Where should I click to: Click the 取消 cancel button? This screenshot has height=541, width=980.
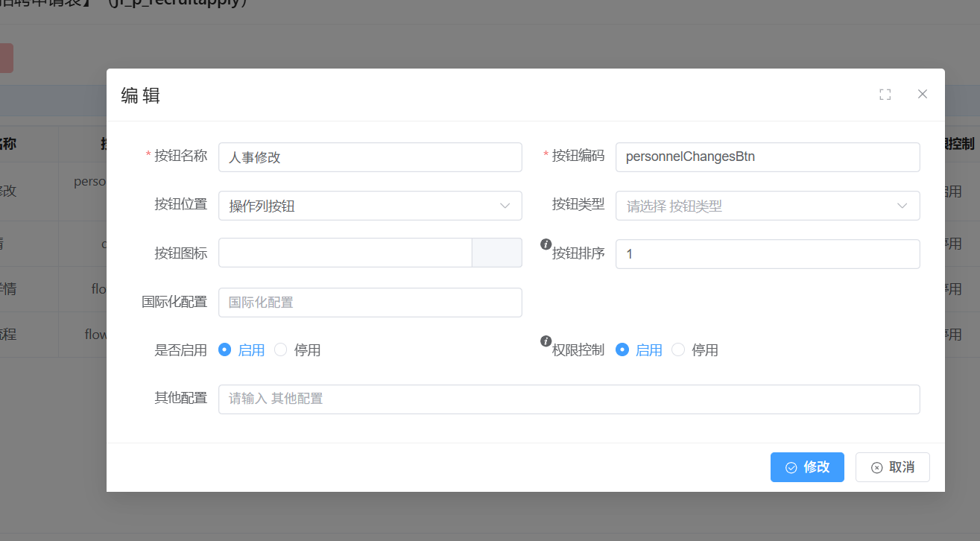click(892, 467)
